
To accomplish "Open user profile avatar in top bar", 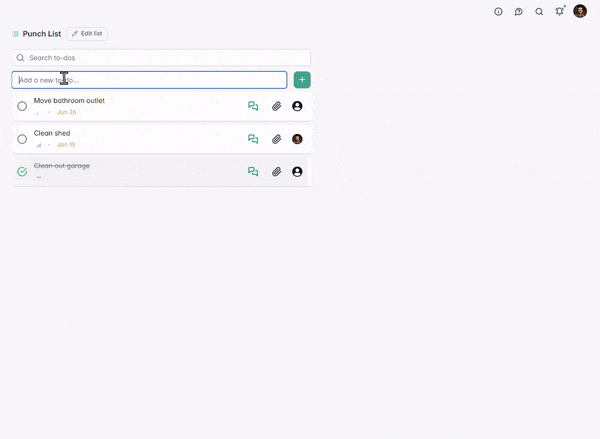I will coord(580,11).
